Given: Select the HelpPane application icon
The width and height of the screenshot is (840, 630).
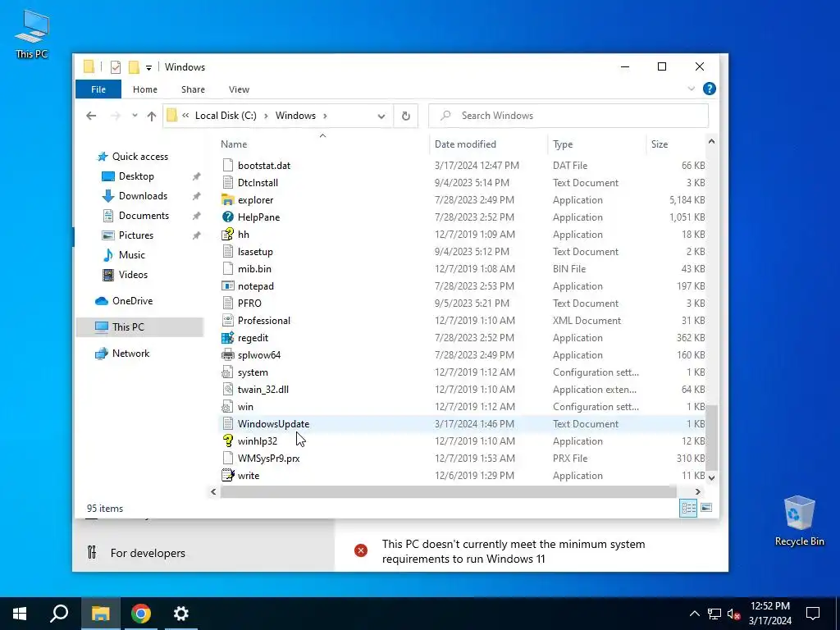Looking at the screenshot, I should pyautogui.click(x=228, y=217).
